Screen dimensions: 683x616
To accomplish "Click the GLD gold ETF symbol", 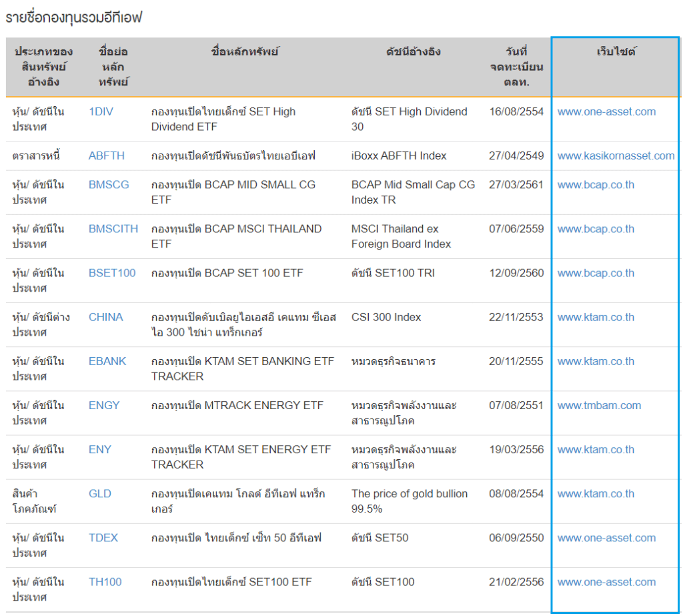I will (x=100, y=494).
